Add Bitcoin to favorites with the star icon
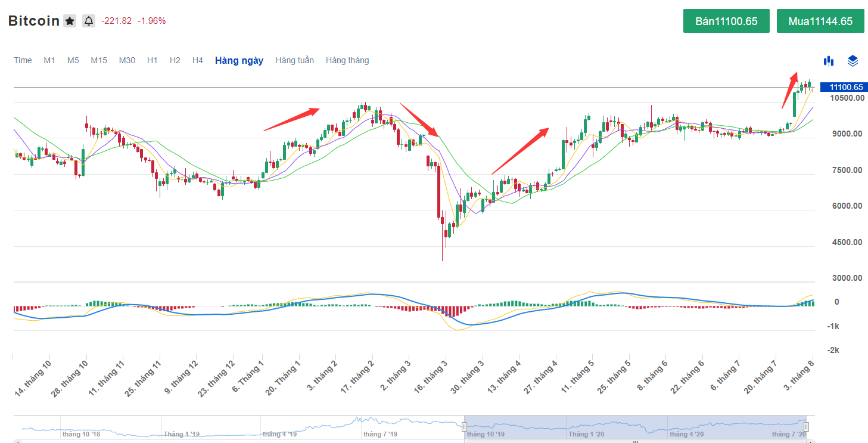 click(x=70, y=21)
